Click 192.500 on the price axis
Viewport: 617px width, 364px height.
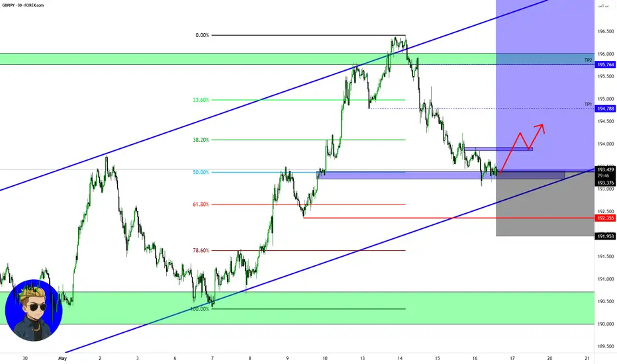[x=606, y=212]
